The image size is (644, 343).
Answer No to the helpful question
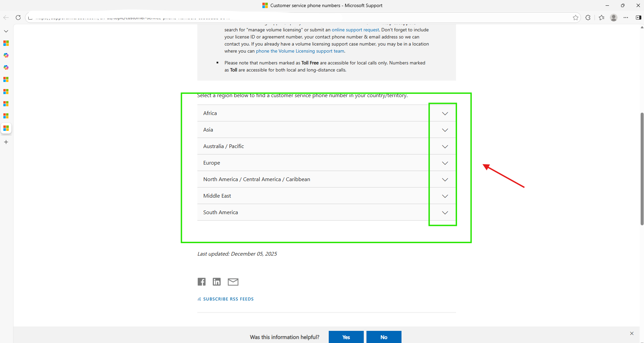(384, 337)
